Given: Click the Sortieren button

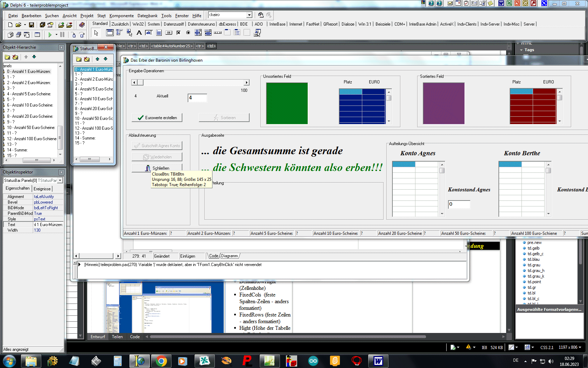Looking at the screenshot, I should tap(224, 118).
